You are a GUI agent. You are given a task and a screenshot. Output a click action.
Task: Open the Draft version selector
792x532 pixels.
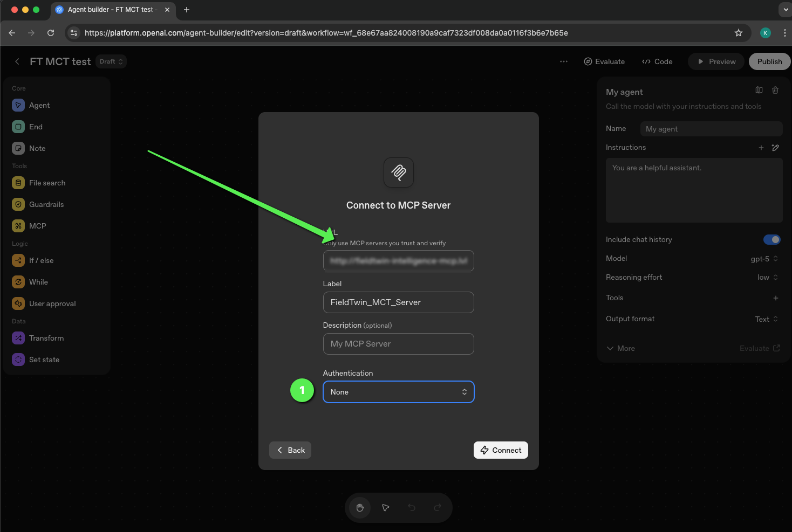111,61
